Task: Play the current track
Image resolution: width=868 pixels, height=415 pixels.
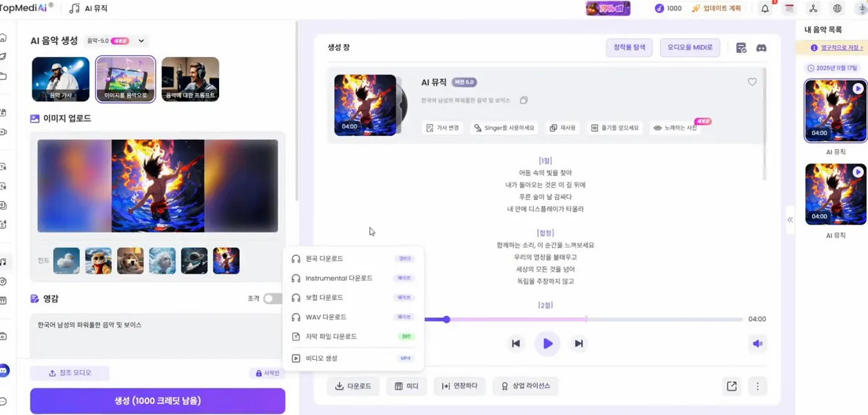Action: pyautogui.click(x=548, y=343)
